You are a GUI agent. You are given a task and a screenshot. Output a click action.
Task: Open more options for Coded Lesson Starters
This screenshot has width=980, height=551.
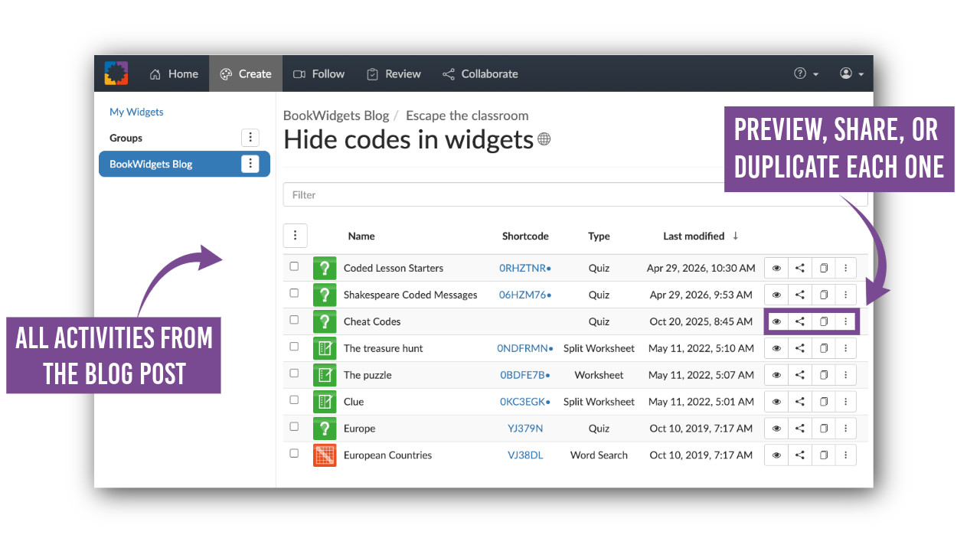(x=845, y=268)
